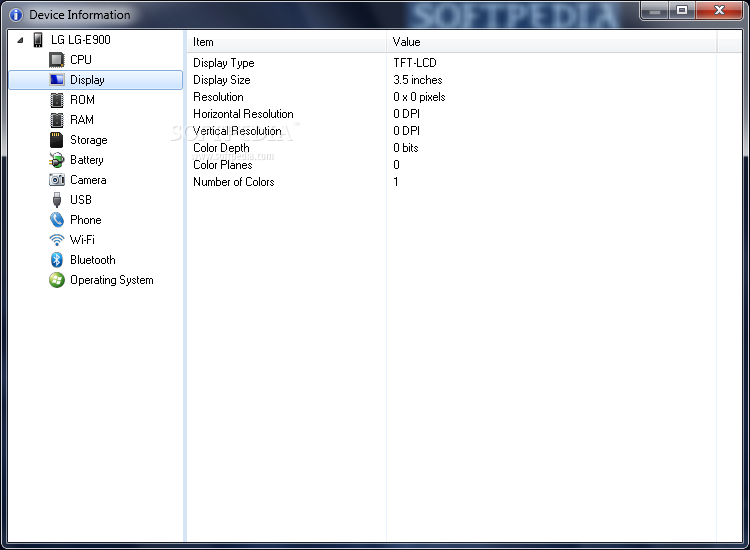Select the Color Planes row

[452, 165]
